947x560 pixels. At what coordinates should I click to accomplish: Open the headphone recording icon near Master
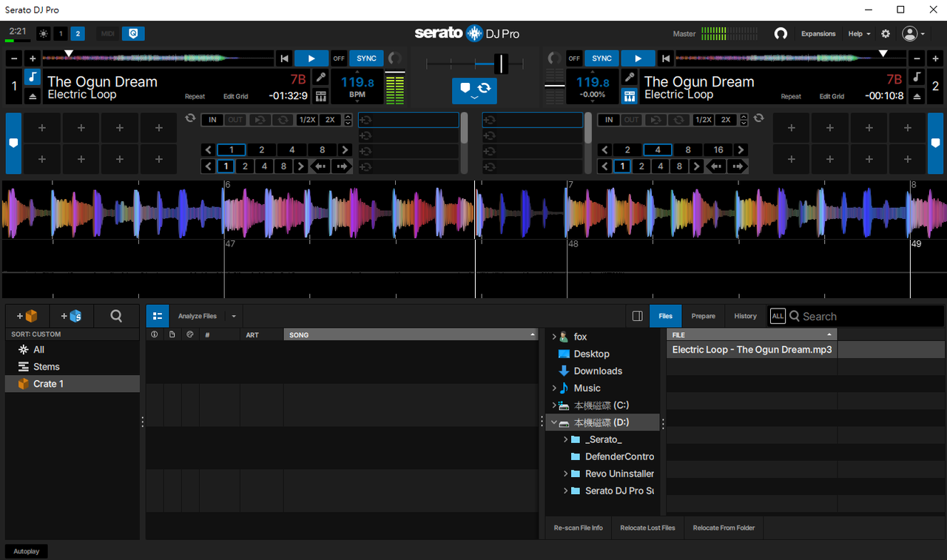(x=780, y=33)
